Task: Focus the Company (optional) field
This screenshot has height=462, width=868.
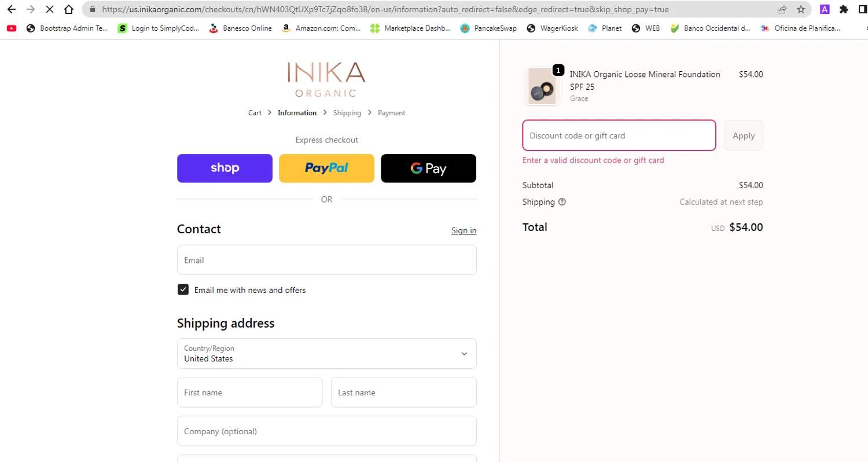Action: (x=327, y=431)
